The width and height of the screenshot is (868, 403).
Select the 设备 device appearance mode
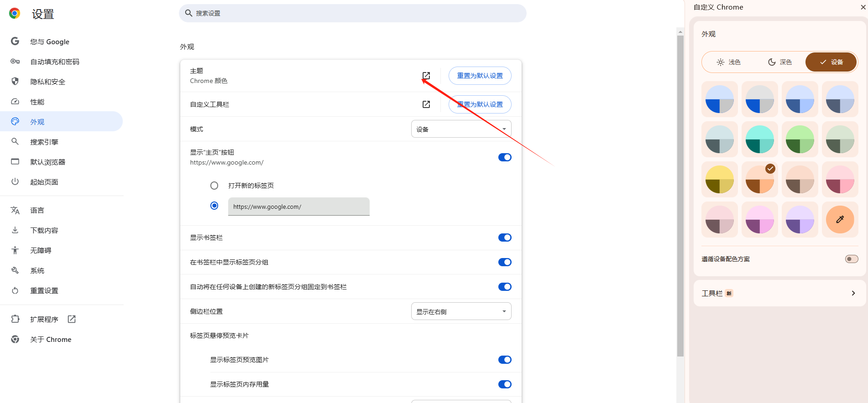tap(831, 62)
